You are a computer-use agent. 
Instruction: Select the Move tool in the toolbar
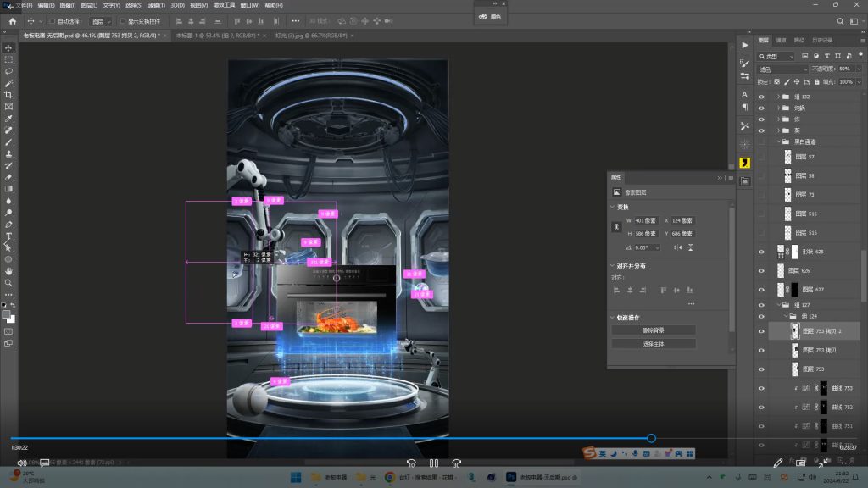point(8,48)
